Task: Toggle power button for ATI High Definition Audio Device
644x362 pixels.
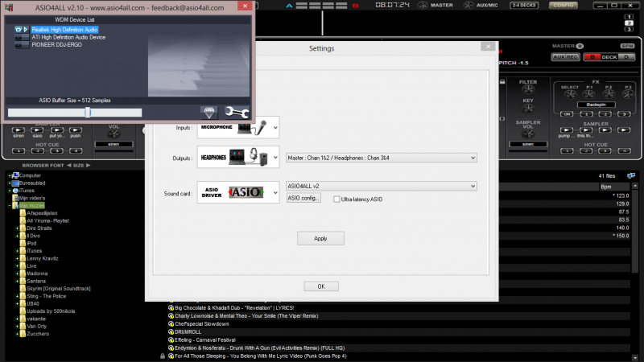Action: pos(18,37)
